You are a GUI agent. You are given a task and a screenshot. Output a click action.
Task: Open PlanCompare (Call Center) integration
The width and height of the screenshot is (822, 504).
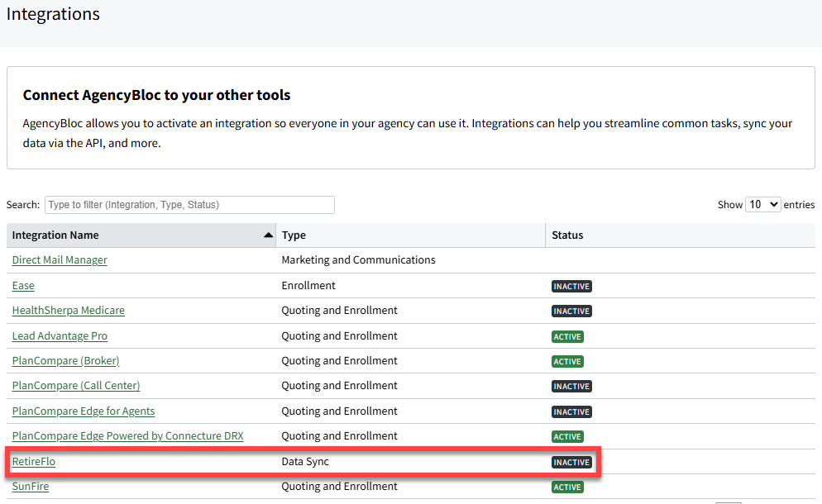click(x=76, y=386)
